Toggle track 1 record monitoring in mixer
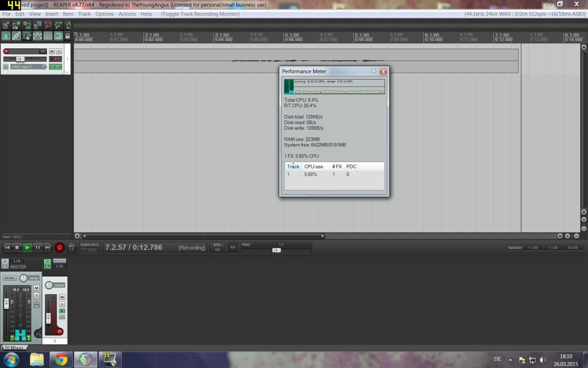Image resolution: width=588 pixels, height=368 pixels. click(x=62, y=311)
